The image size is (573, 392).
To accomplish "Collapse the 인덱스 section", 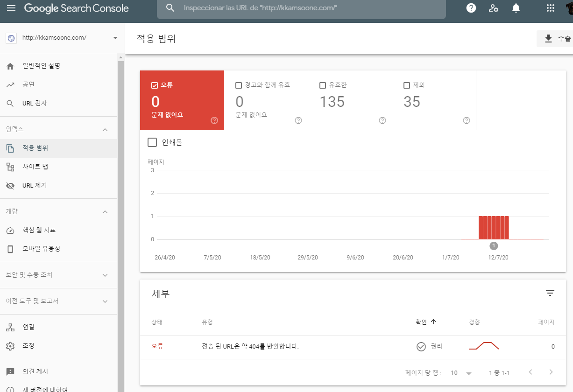I will [x=105, y=129].
